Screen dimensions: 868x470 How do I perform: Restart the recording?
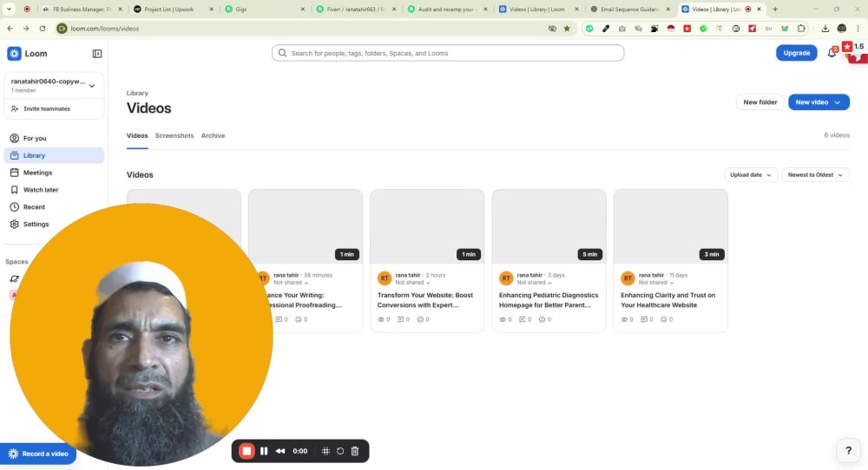[340, 451]
